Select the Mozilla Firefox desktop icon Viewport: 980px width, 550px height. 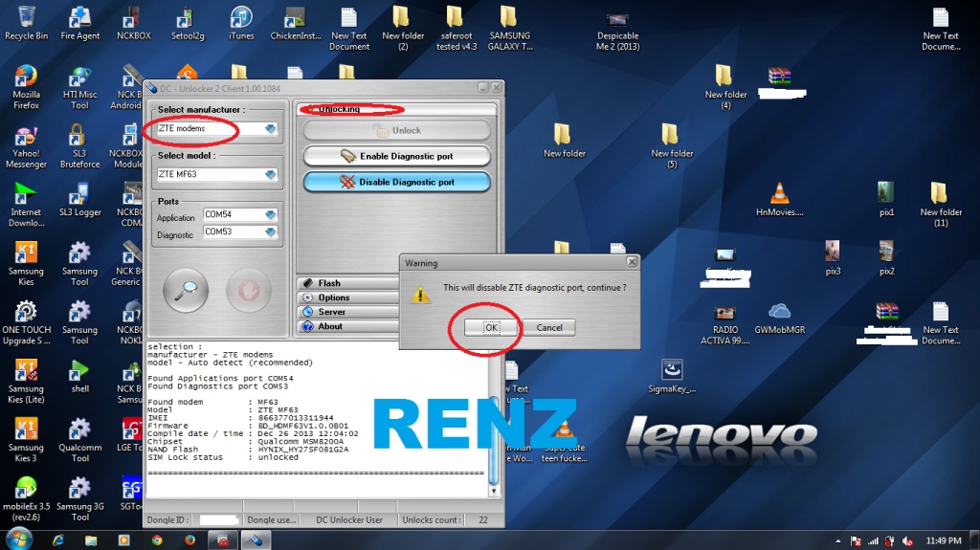(26, 87)
